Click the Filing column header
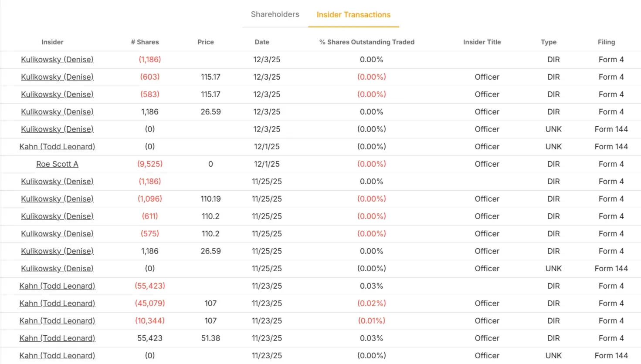Screen dimensions: 641x364 606,42
